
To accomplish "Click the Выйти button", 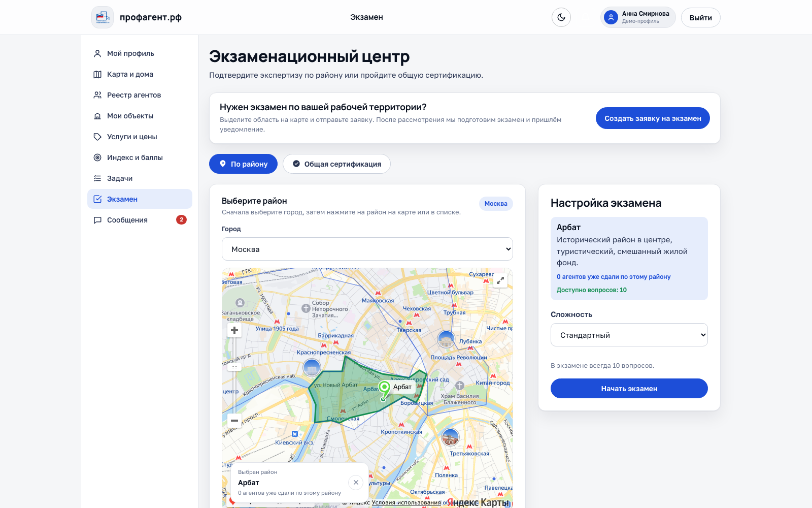I will [700, 18].
